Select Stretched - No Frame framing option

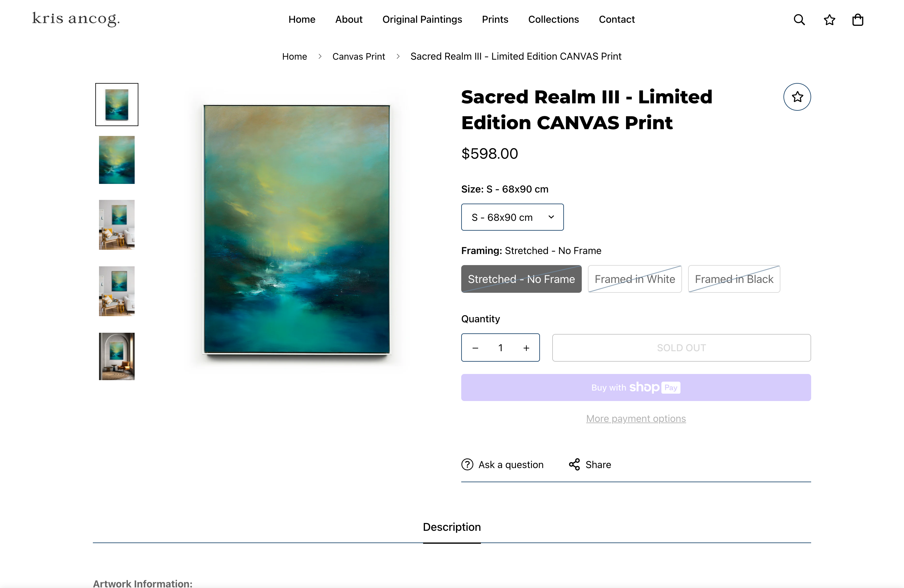pyautogui.click(x=521, y=279)
